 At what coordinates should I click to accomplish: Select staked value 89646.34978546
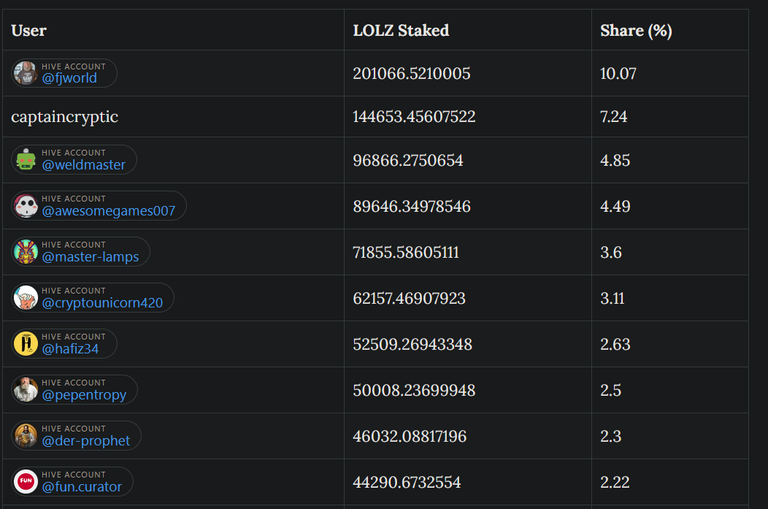[x=411, y=206]
